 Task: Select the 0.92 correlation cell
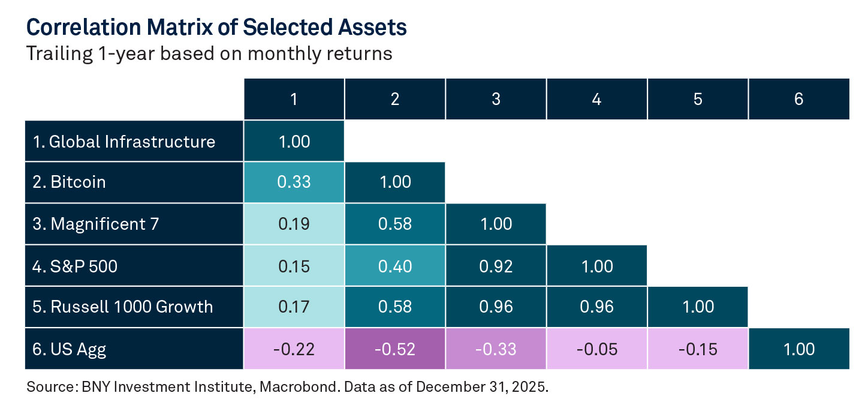pyautogui.click(x=496, y=265)
